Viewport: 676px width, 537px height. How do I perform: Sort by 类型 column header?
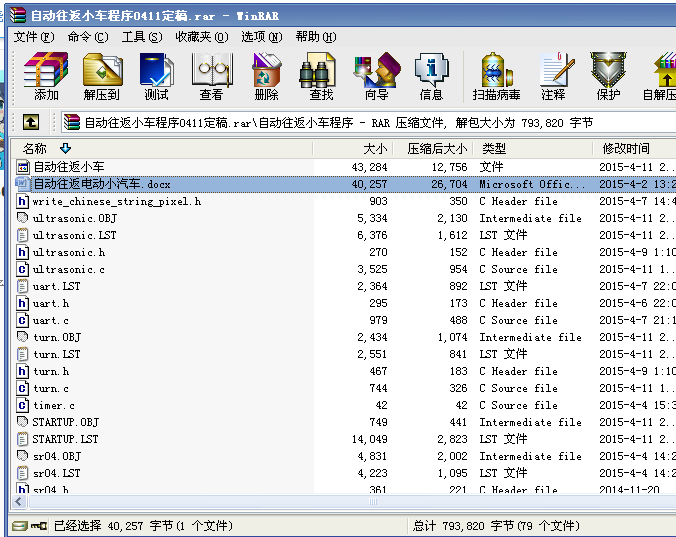533,149
